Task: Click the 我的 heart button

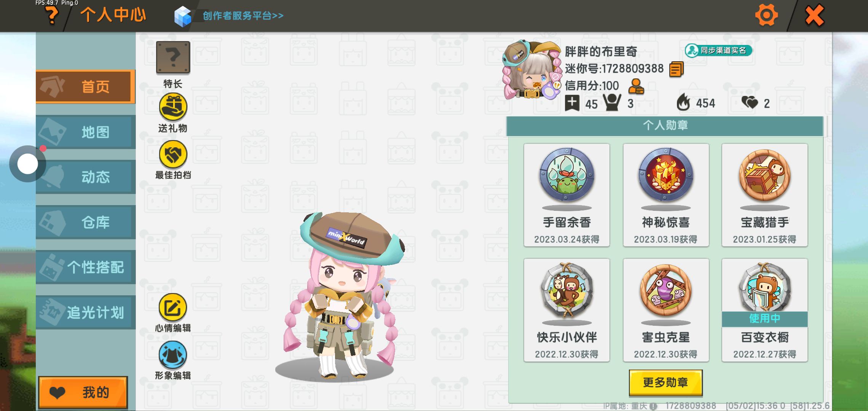Action: pyautogui.click(x=83, y=392)
